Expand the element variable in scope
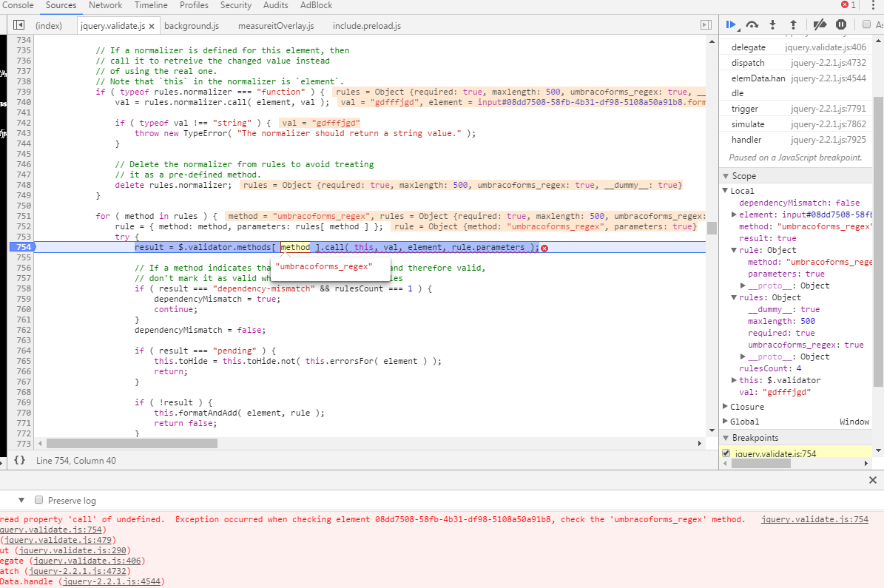This screenshot has width=884, height=588. click(x=734, y=214)
